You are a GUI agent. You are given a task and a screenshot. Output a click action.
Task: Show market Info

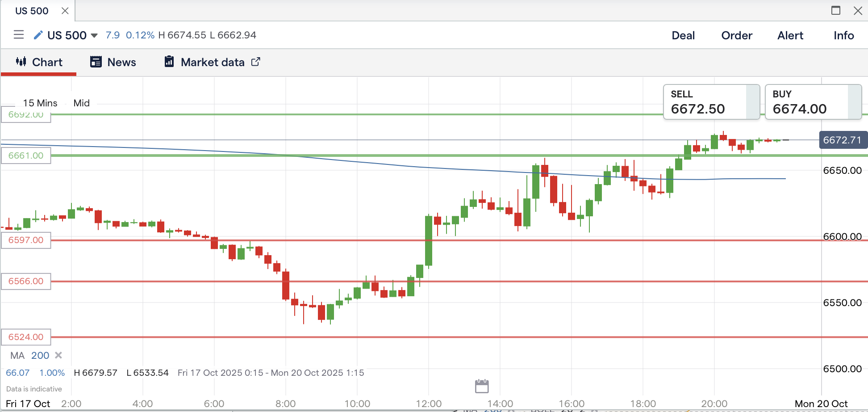843,35
